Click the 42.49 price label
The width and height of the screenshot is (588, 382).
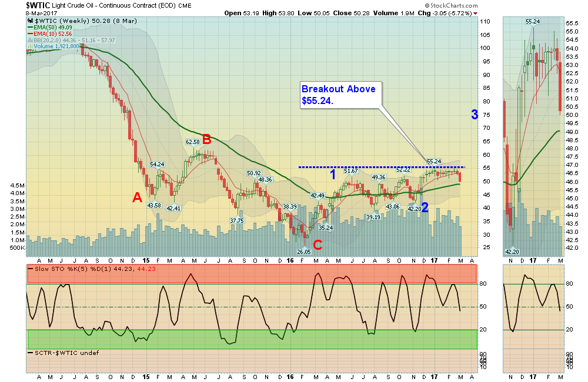coord(318,195)
